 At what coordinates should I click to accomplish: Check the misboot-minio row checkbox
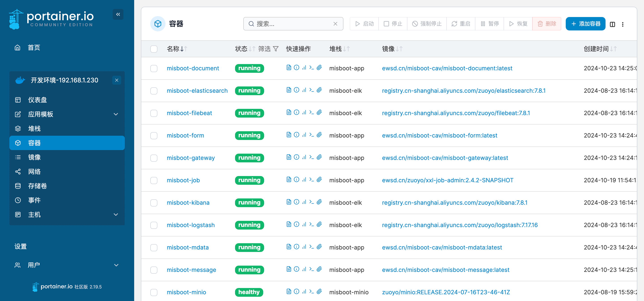click(154, 292)
